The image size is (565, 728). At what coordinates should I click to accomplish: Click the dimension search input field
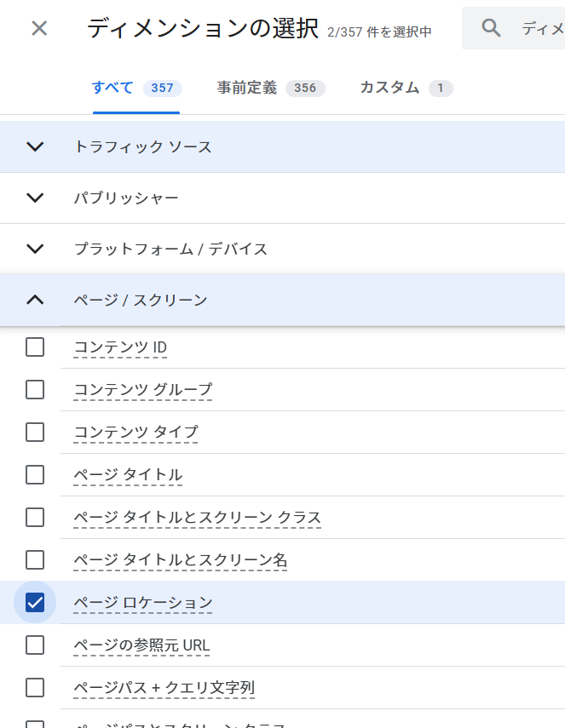click(542, 29)
